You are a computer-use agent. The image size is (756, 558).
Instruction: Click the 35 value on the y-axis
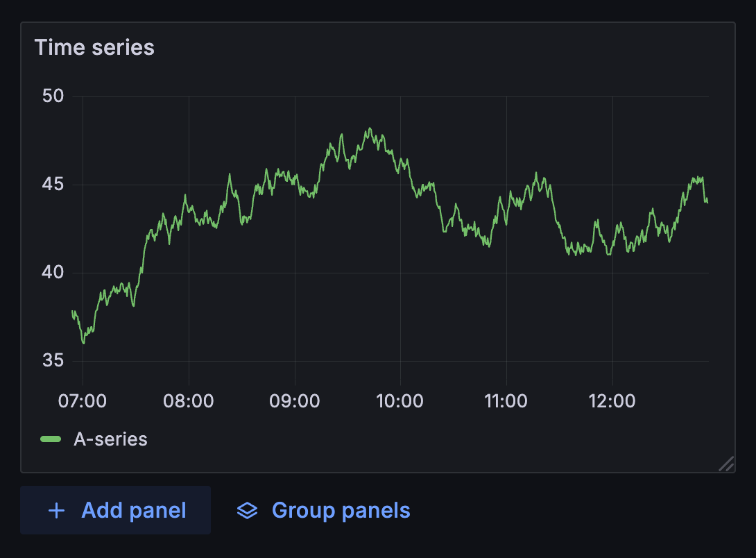click(x=53, y=361)
